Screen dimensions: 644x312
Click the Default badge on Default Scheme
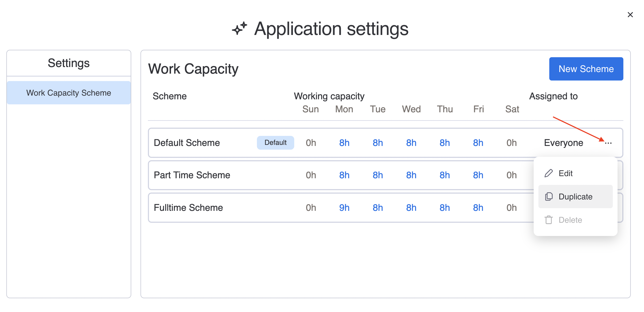point(275,142)
